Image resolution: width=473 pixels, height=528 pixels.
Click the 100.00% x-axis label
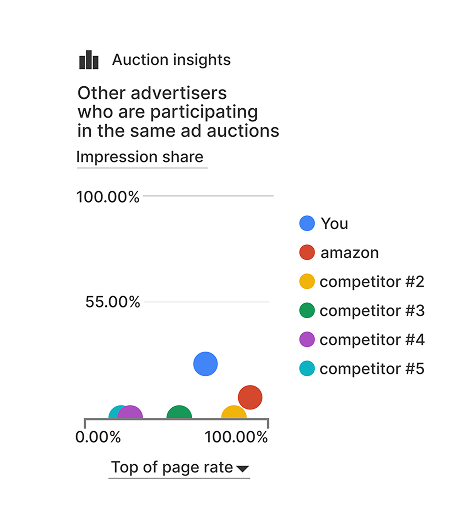pos(236,437)
